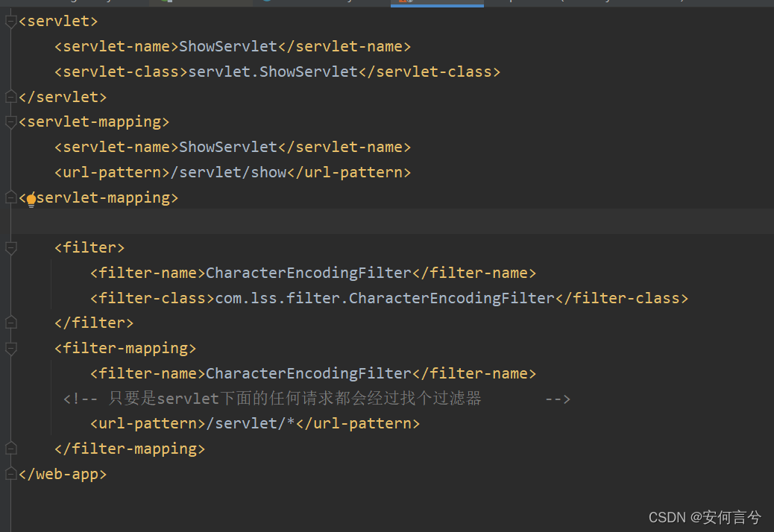The height and width of the screenshot is (532, 774).
Task: Click the </web-app> closing tag text
Action: point(63,475)
